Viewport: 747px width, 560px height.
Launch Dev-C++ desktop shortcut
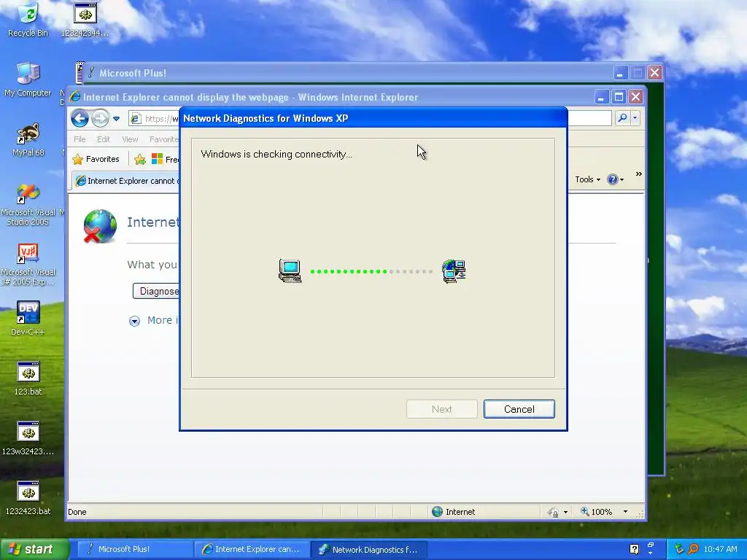(x=28, y=319)
